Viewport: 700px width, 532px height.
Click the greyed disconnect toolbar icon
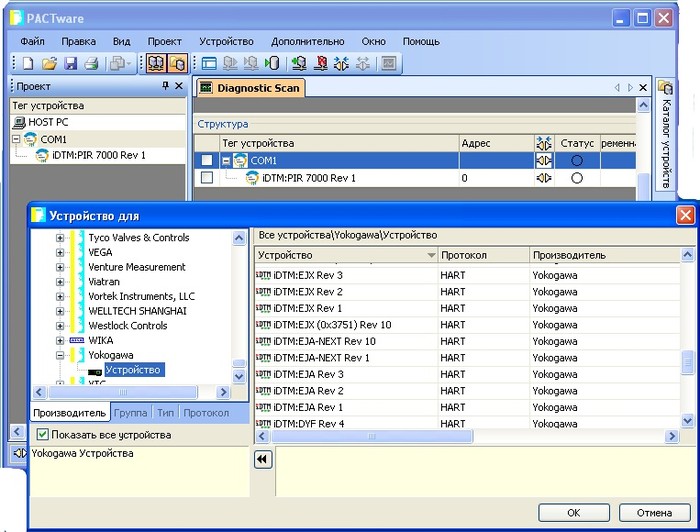click(362, 63)
